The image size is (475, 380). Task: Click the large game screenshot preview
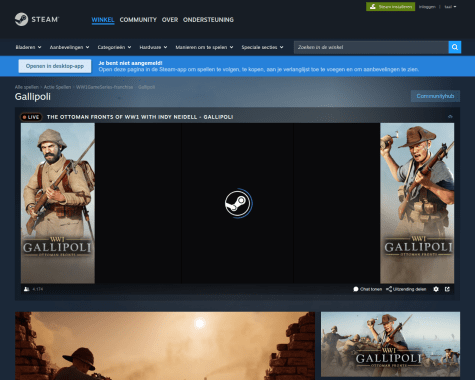pos(165,346)
